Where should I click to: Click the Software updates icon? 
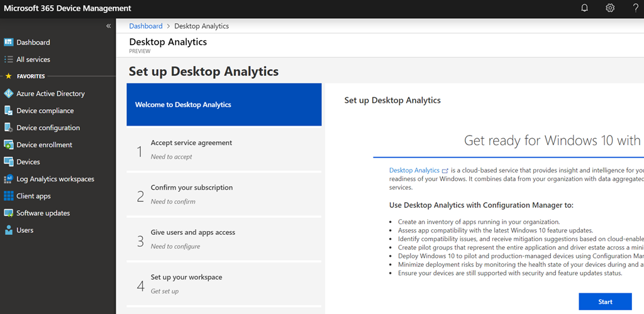(9, 213)
